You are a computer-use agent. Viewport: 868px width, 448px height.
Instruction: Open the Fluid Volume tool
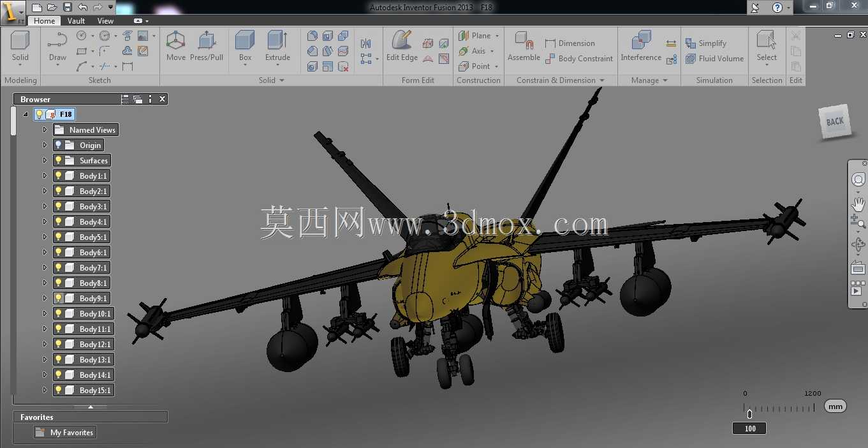click(x=714, y=59)
